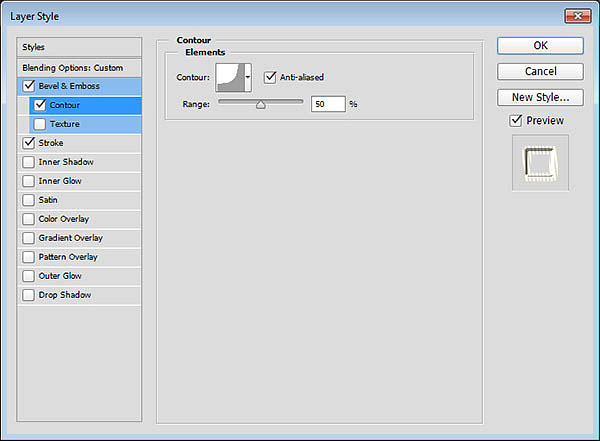Open the Color Overlay settings label
Image resolution: width=600 pixels, height=441 pixels.
pyautogui.click(x=64, y=219)
